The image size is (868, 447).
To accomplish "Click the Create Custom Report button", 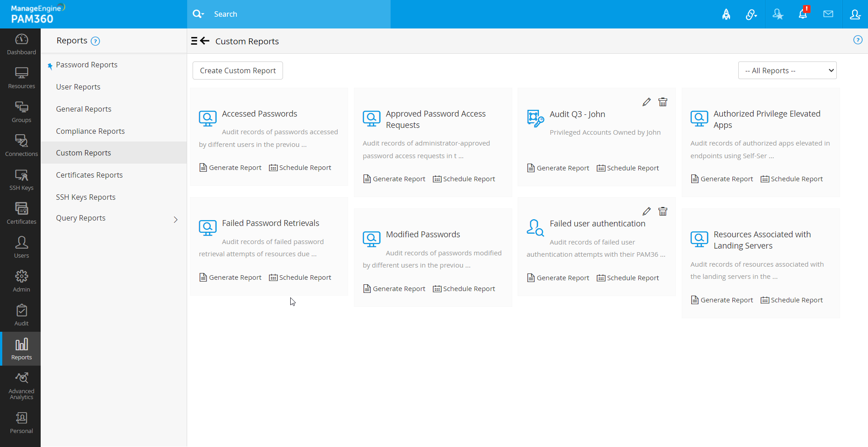I will tap(238, 71).
